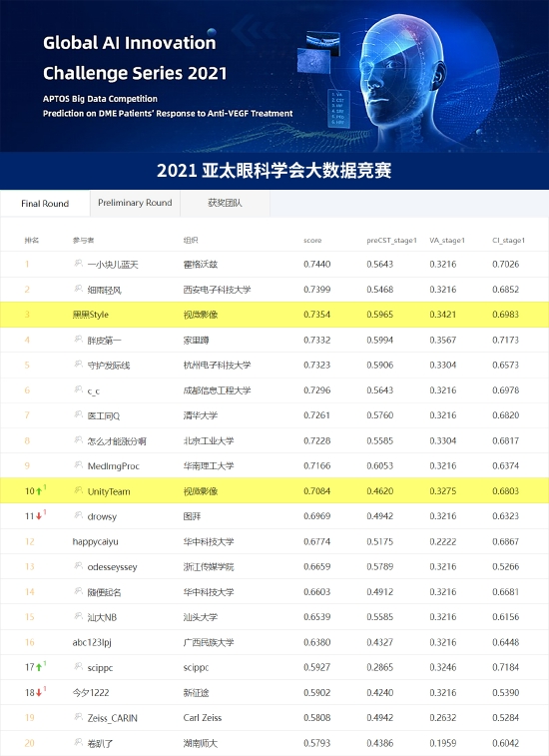The image size is (549, 756).
Task: Click organization 广西民族大学
Action: 209,643
